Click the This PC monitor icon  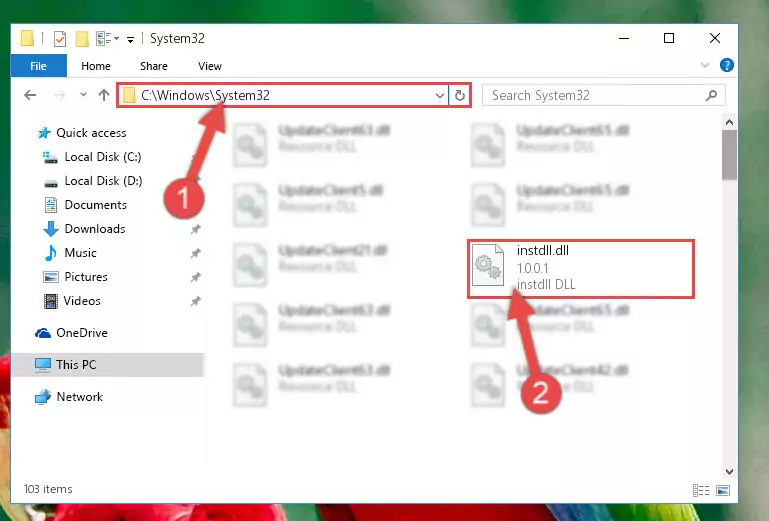[x=43, y=365]
